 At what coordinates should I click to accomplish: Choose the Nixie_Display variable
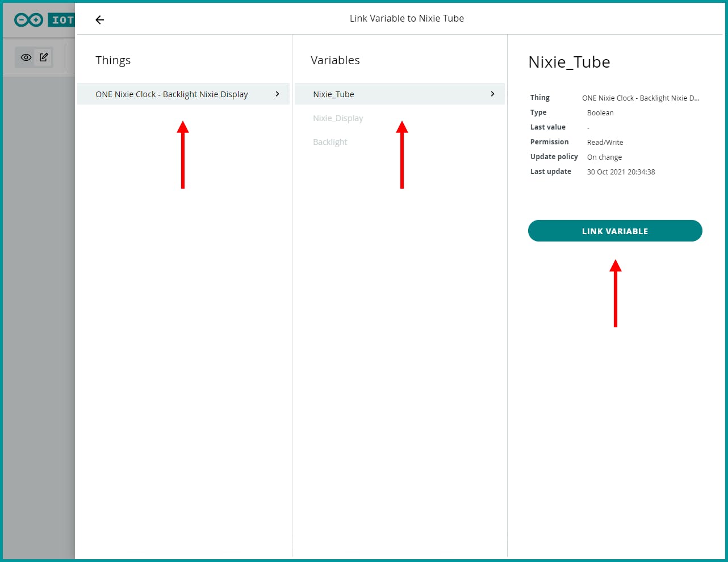coord(338,118)
